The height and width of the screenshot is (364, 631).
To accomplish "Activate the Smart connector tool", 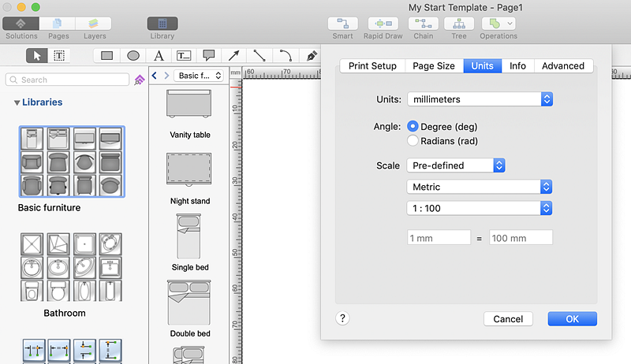I will (x=342, y=24).
